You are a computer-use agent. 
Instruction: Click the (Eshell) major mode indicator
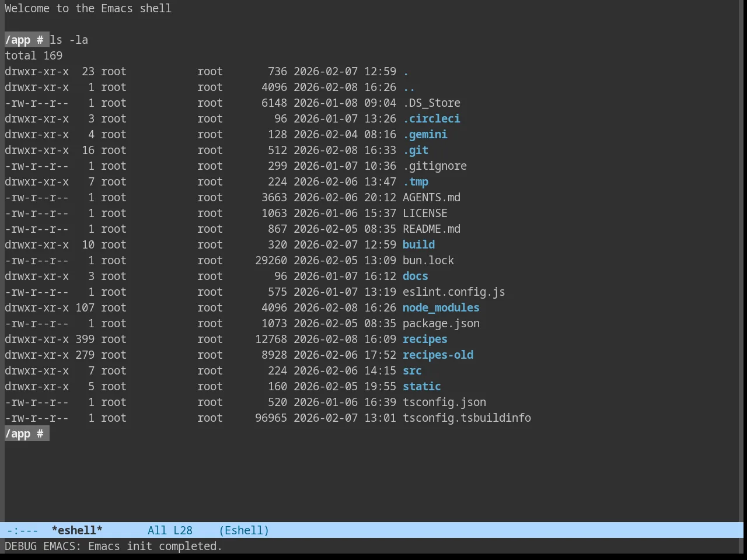coord(244,530)
